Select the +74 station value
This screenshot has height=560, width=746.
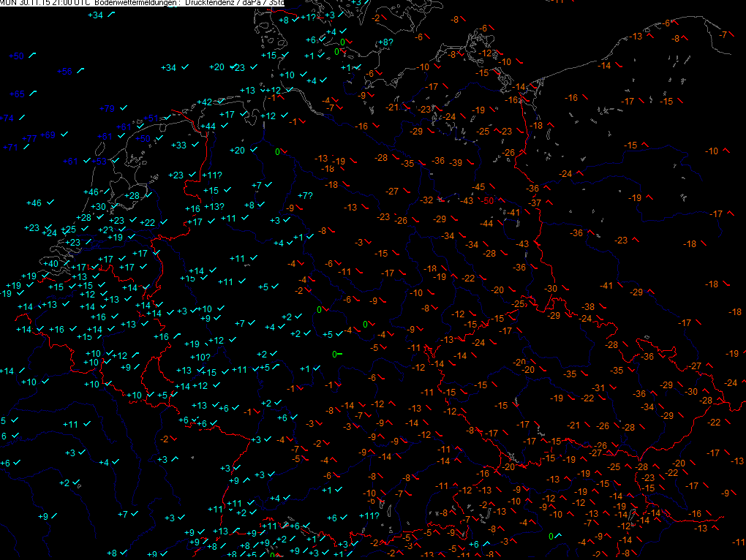(7, 118)
